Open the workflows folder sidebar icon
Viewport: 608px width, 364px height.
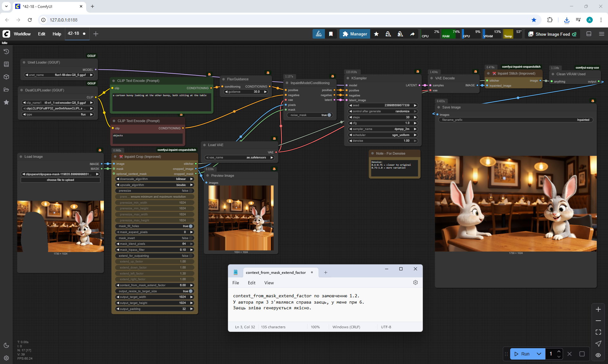click(6, 89)
